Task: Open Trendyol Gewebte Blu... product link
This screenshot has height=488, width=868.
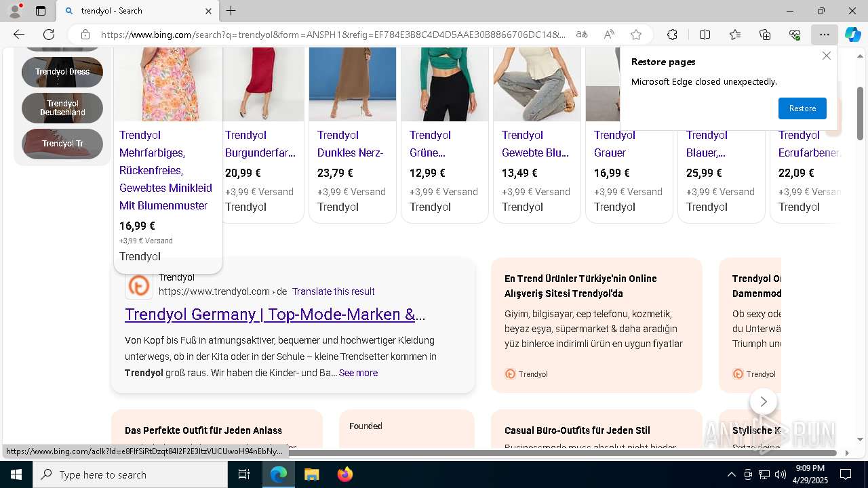Action: pos(535,144)
